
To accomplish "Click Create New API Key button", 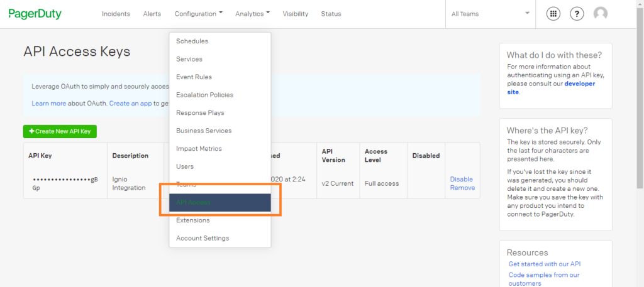I will [x=60, y=131].
